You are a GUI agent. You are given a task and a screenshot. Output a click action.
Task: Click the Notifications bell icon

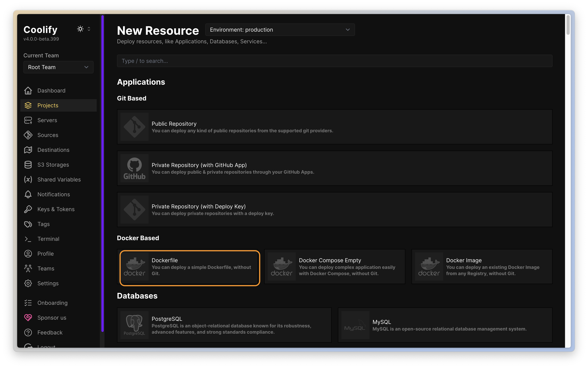coord(28,194)
